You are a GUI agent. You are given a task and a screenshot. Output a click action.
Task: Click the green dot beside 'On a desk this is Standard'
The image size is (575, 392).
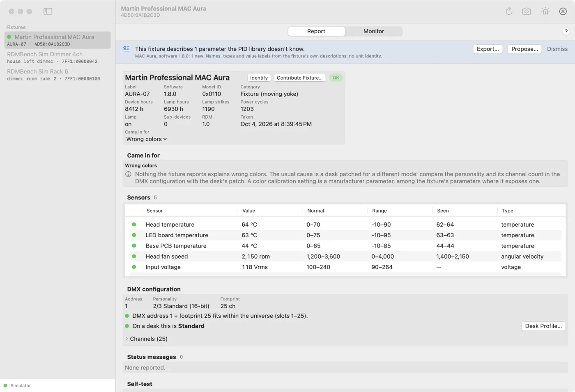[127, 326]
